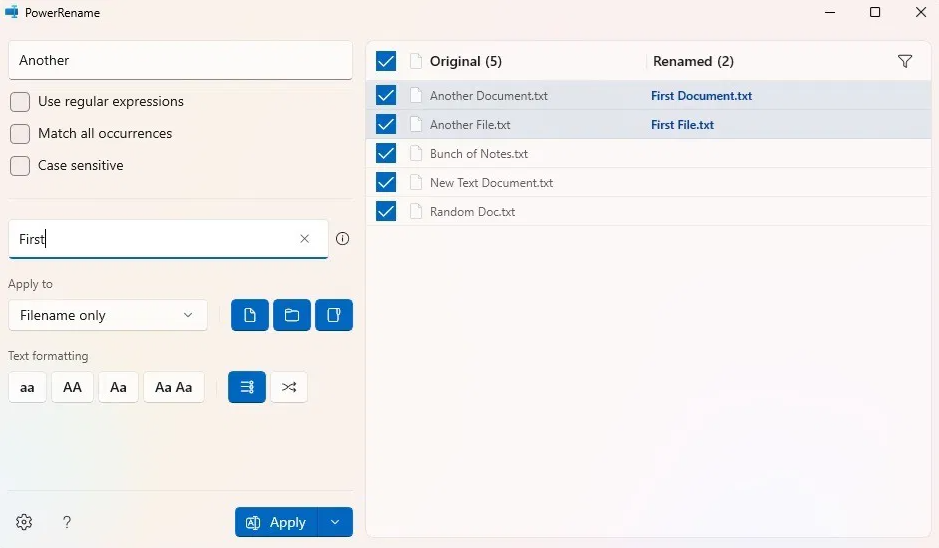939x548 pixels.
Task: Click file icon next to New Text Document.txt
Action: point(416,182)
